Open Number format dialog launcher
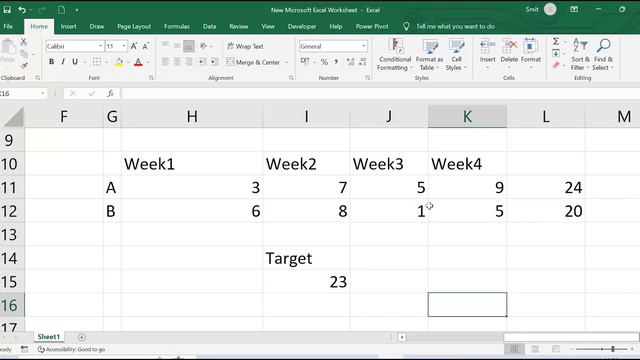This screenshot has width=640, height=360. (368, 78)
